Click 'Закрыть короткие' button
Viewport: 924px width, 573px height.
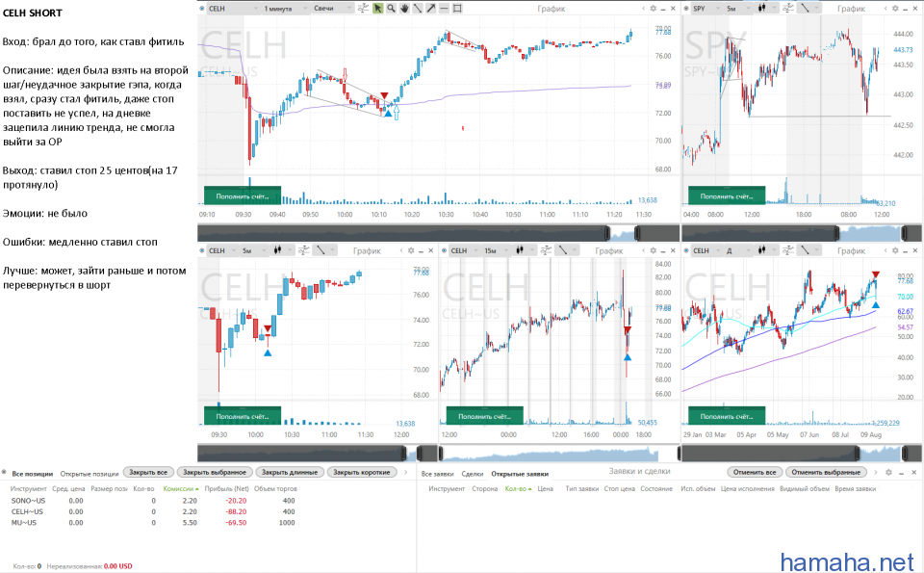[362, 472]
